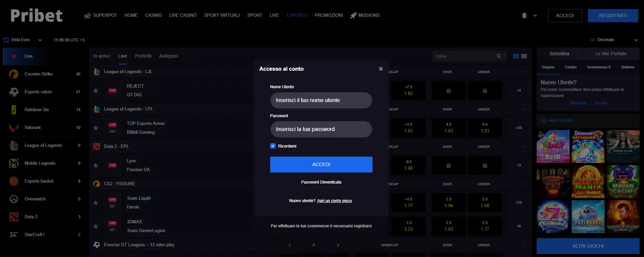Click the Valorant logo icon in sidebar

(x=14, y=128)
